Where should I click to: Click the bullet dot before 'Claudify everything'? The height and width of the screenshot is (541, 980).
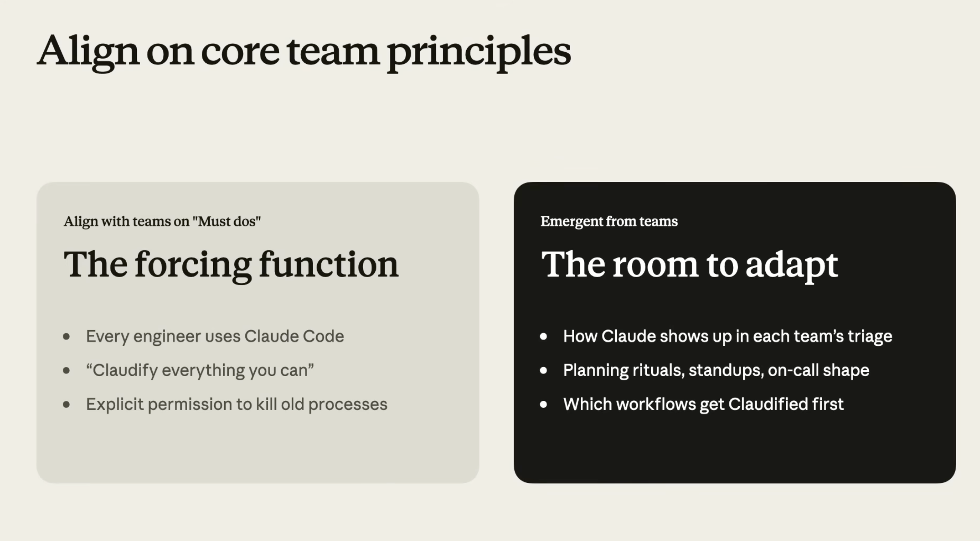(x=66, y=370)
